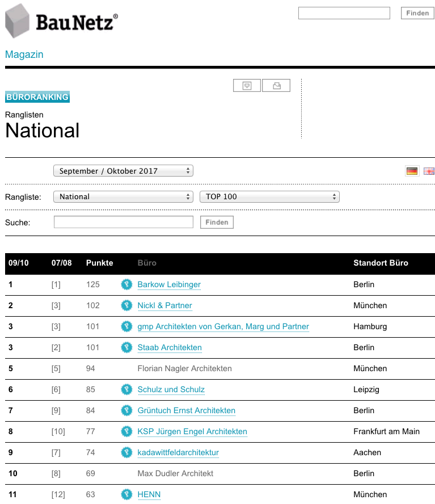Open the Nickl & Partner link
The image size is (435, 504).
click(x=165, y=305)
